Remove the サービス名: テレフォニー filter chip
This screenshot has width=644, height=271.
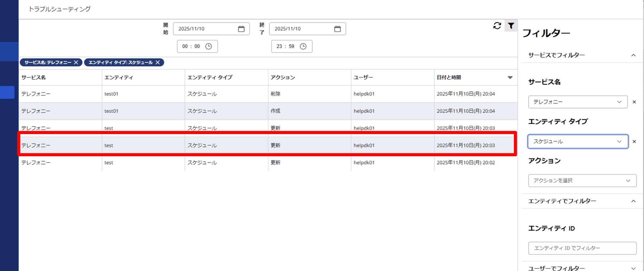coord(76,62)
